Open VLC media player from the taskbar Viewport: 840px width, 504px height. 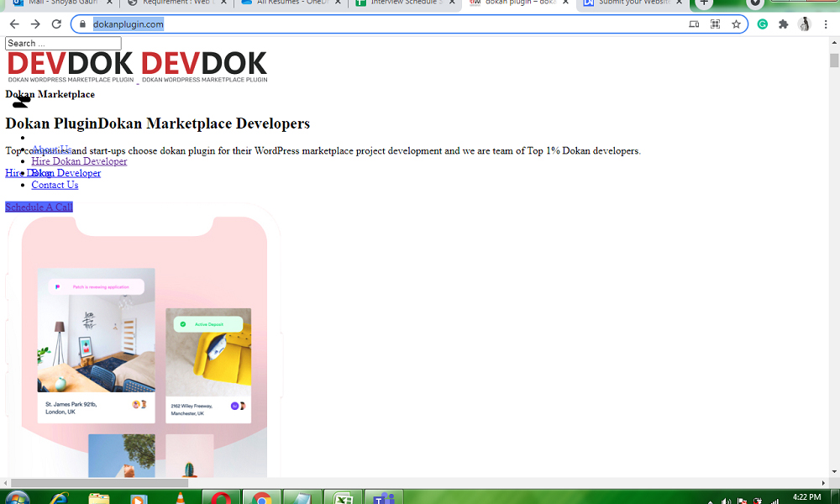pyautogui.click(x=180, y=499)
